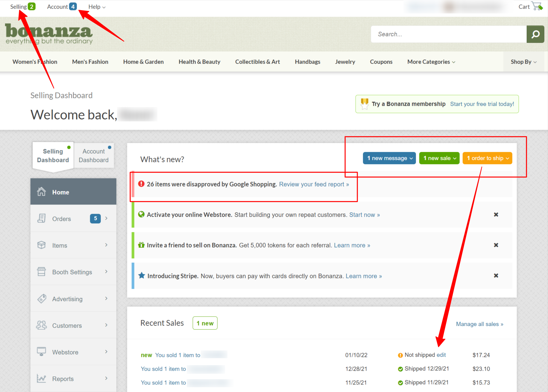
Task: Click Review your feed report link
Action: tap(314, 184)
